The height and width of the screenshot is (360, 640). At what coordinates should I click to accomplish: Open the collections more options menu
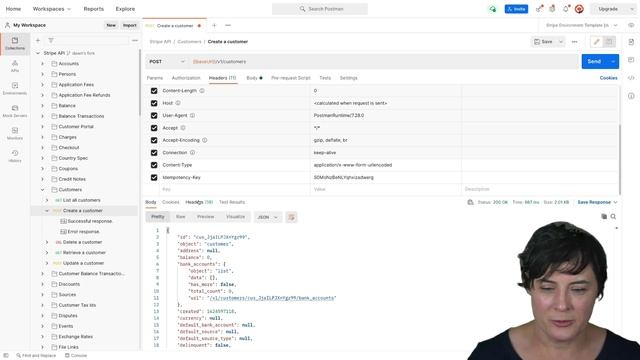coord(135,40)
